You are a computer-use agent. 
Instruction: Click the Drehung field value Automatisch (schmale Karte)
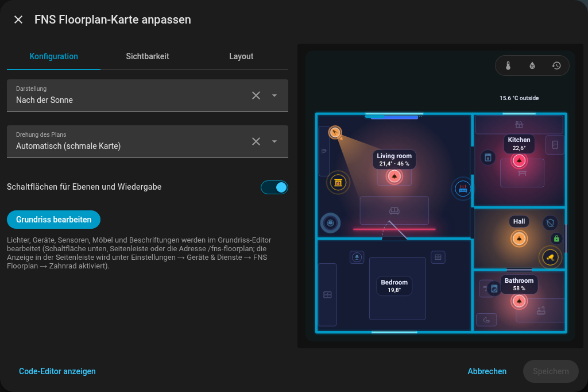(x=68, y=146)
